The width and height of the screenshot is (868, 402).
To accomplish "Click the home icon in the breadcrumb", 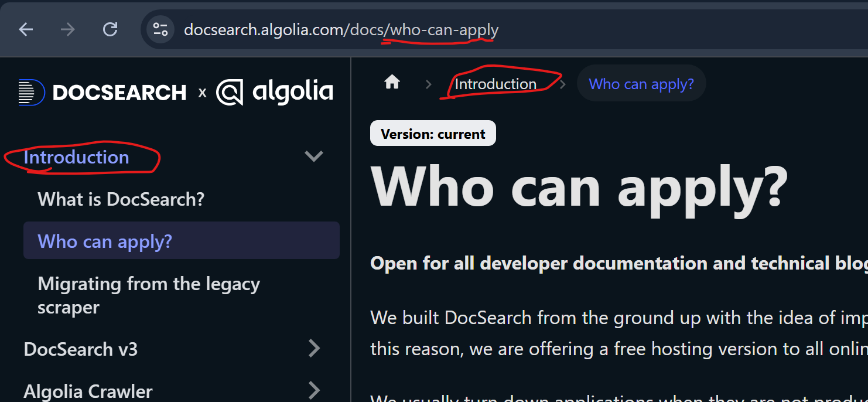I will point(392,83).
